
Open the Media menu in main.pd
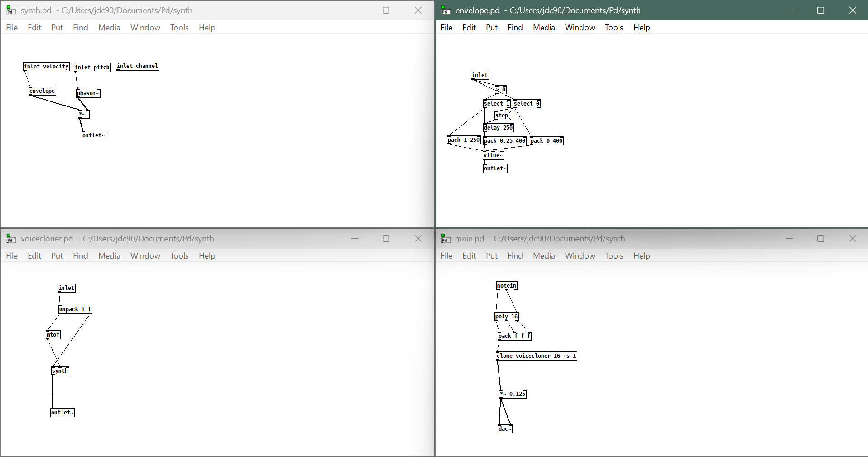[543, 255]
